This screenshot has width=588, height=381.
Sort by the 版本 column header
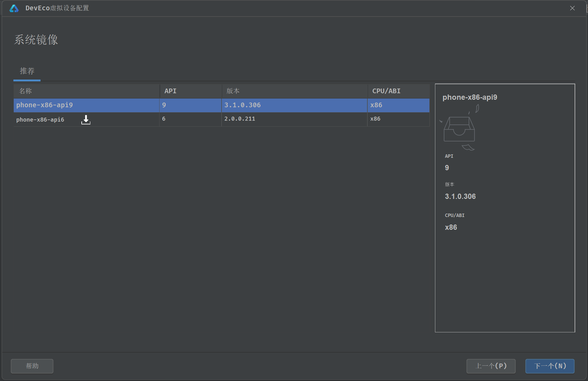pyautogui.click(x=295, y=91)
